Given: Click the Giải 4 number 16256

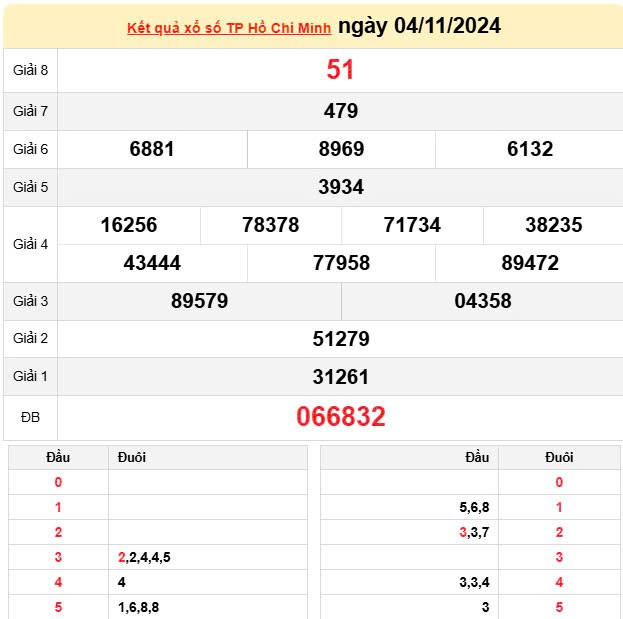Looking at the screenshot, I should click(129, 225).
